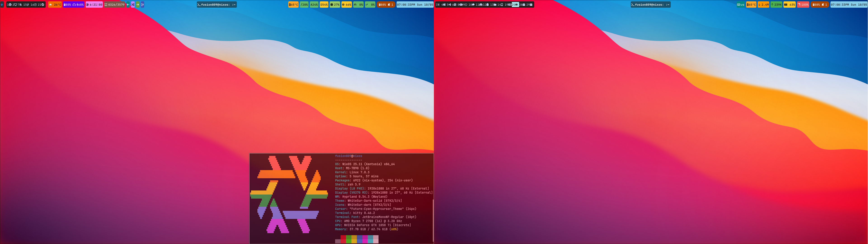
Task: Click the D54% disk usage module
Action: coord(324,5)
